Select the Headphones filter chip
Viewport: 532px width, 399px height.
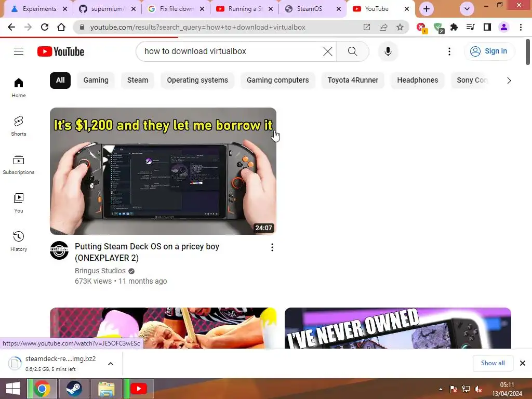[417, 81]
